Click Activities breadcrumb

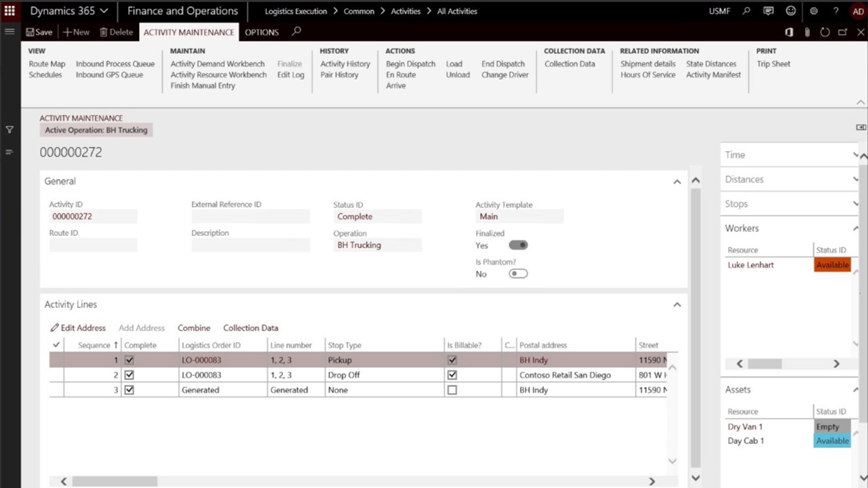pos(406,11)
